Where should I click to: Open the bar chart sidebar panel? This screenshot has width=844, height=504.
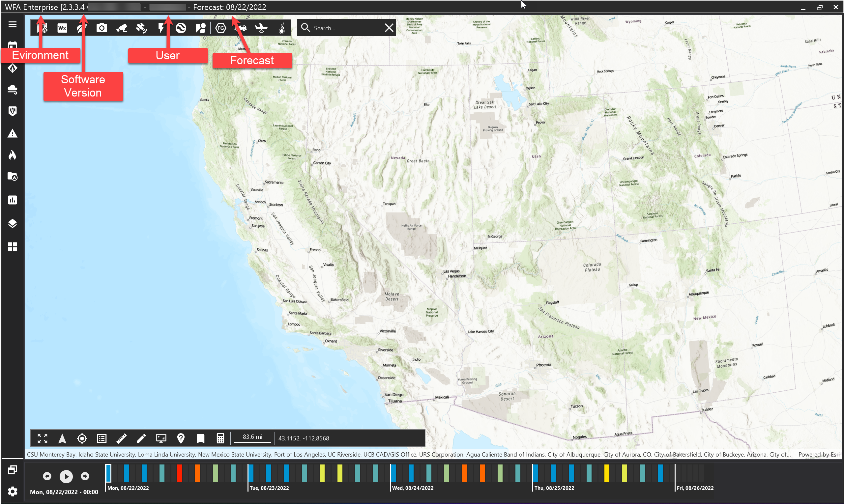point(13,200)
